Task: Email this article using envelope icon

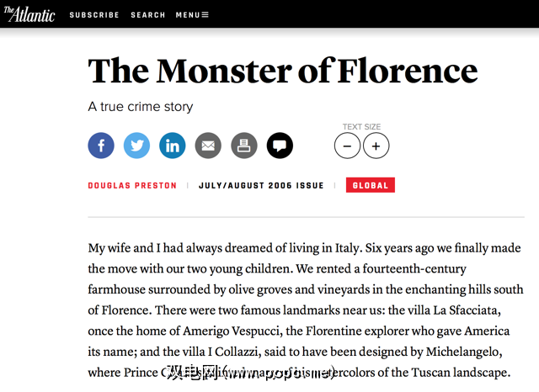Action: 208,146
